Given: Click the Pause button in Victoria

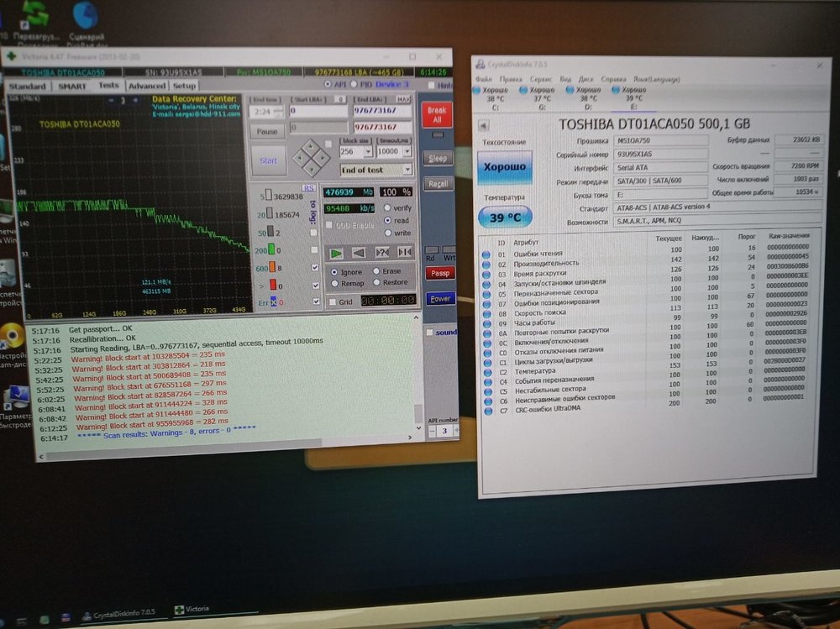Looking at the screenshot, I should [266, 132].
